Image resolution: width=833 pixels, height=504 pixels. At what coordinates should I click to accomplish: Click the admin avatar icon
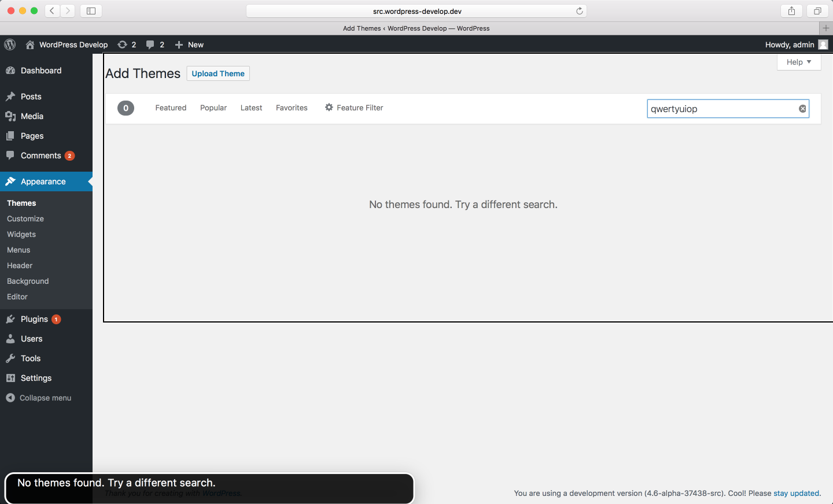(823, 45)
